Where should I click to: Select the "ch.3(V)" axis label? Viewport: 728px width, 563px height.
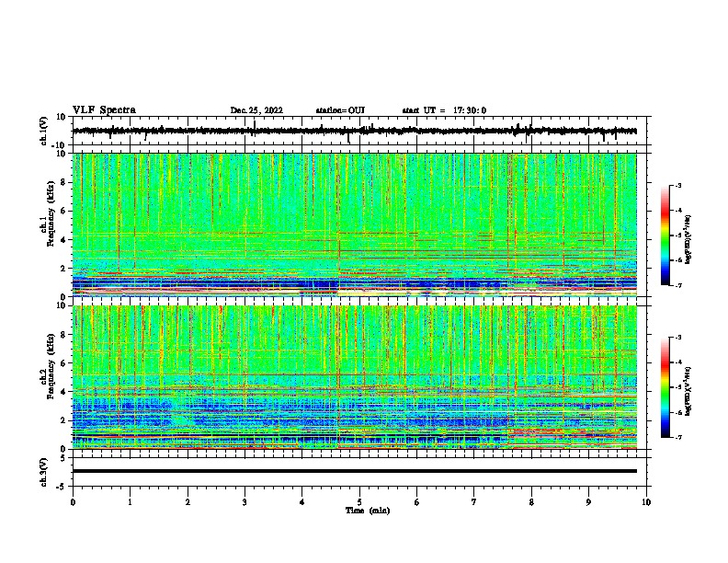pyautogui.click(x=43, y=472)
